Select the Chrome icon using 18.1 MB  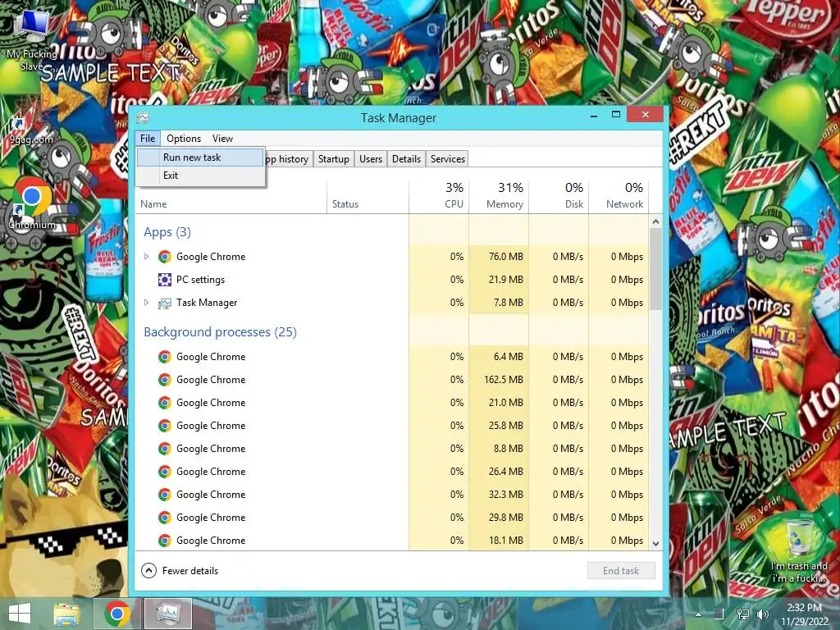coord(164,541)
